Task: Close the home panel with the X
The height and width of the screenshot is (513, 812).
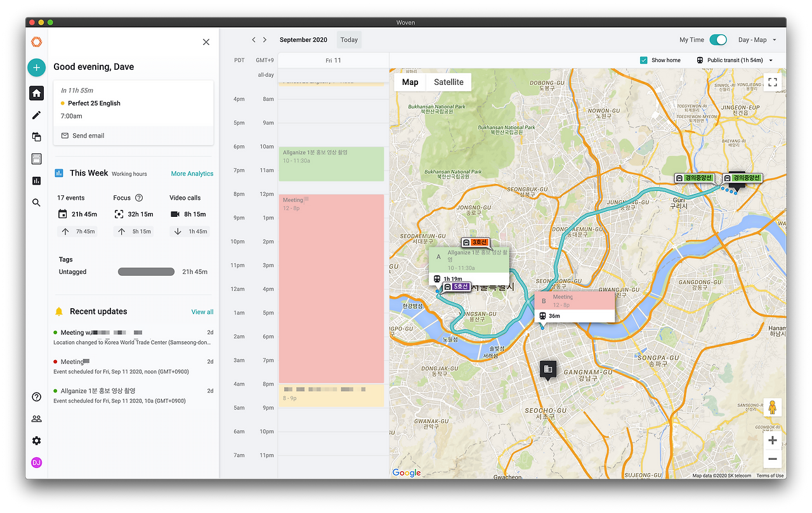Action: pos(206,42)
